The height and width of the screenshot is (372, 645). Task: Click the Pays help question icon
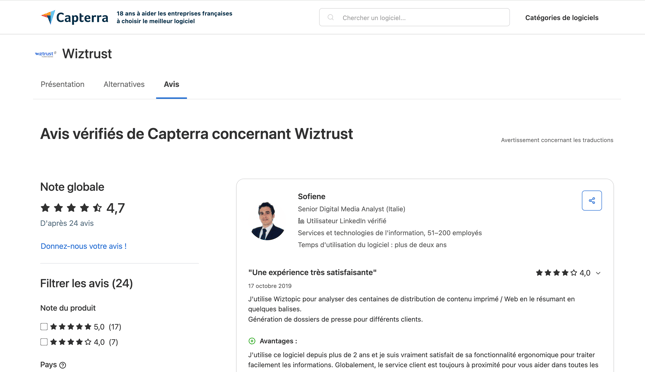63,365
